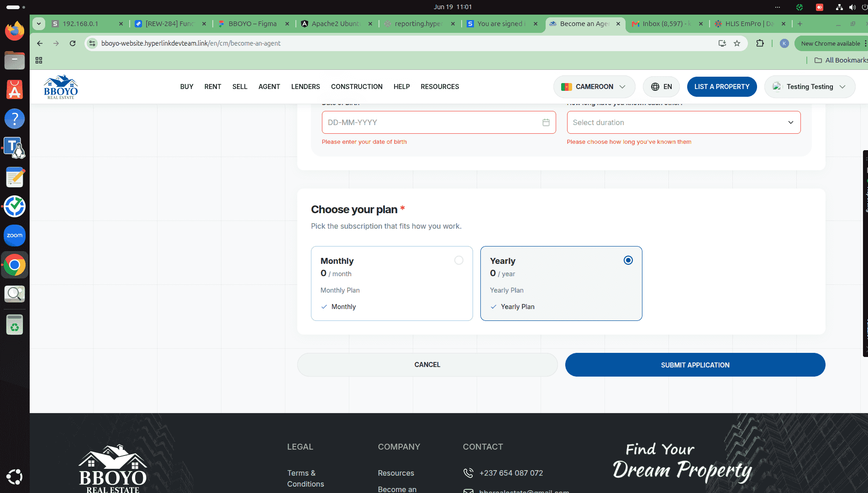This screenshot has height=493, width=868.
Task: Bookmark this page with star icon
Action: (737, 43)
